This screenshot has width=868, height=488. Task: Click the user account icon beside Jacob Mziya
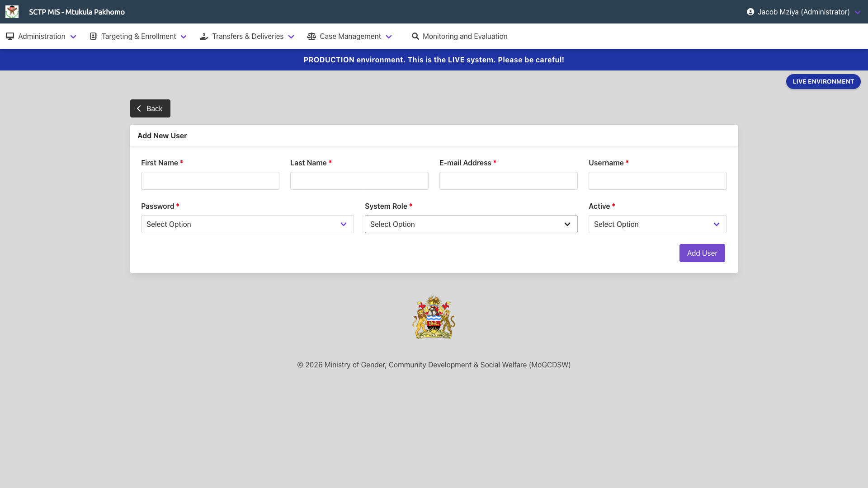(750, 12)
